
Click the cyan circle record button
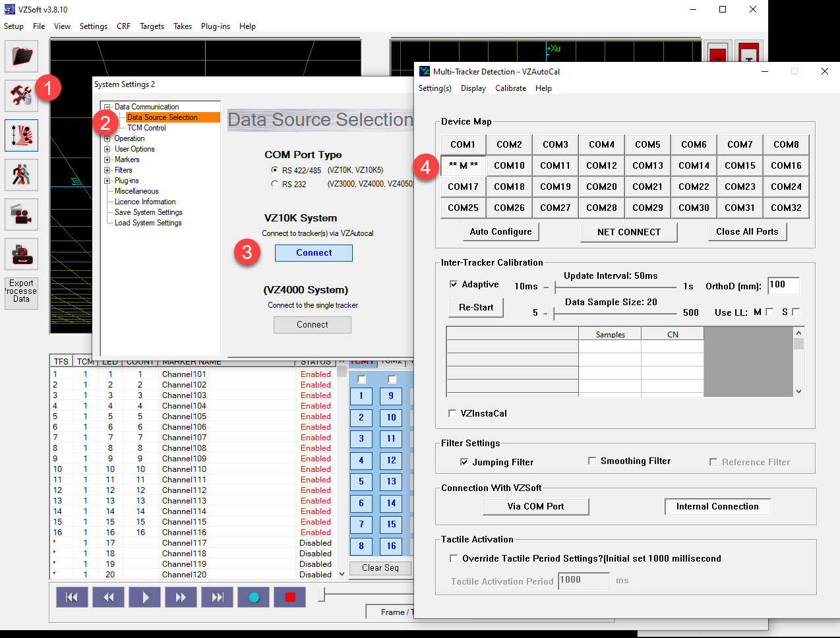tap(254, 597)
